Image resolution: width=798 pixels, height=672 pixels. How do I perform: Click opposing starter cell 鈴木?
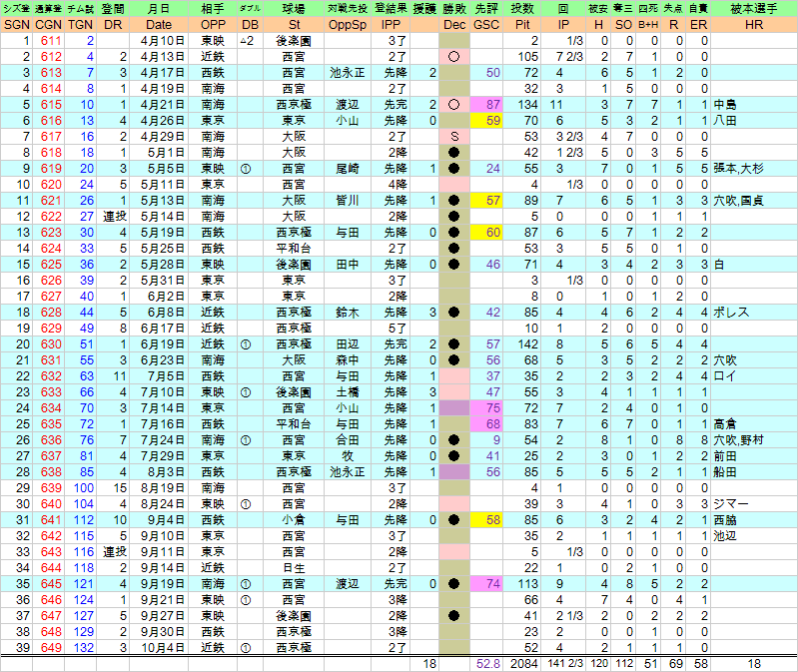coord(348,313)
